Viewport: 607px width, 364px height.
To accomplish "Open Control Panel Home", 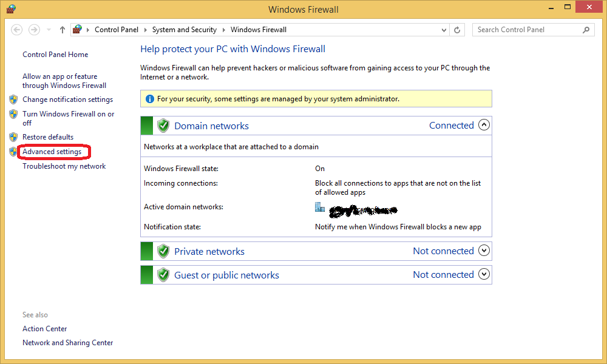I will 55,55.
